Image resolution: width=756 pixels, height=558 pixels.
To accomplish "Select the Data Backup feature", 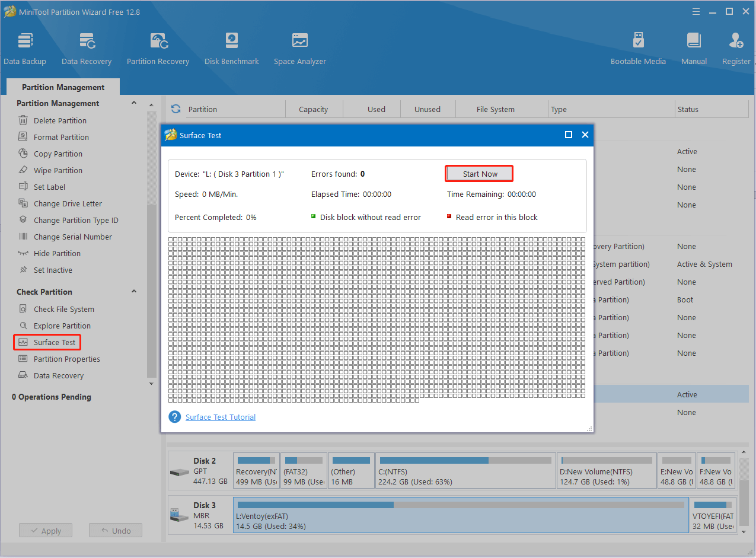I will coord(25,47).
